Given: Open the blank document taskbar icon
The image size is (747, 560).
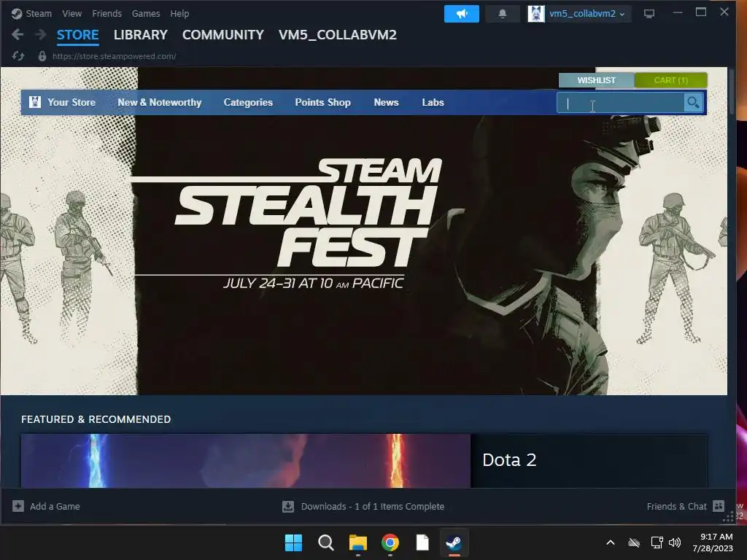Looking at the screenshot, I should 422,542.
